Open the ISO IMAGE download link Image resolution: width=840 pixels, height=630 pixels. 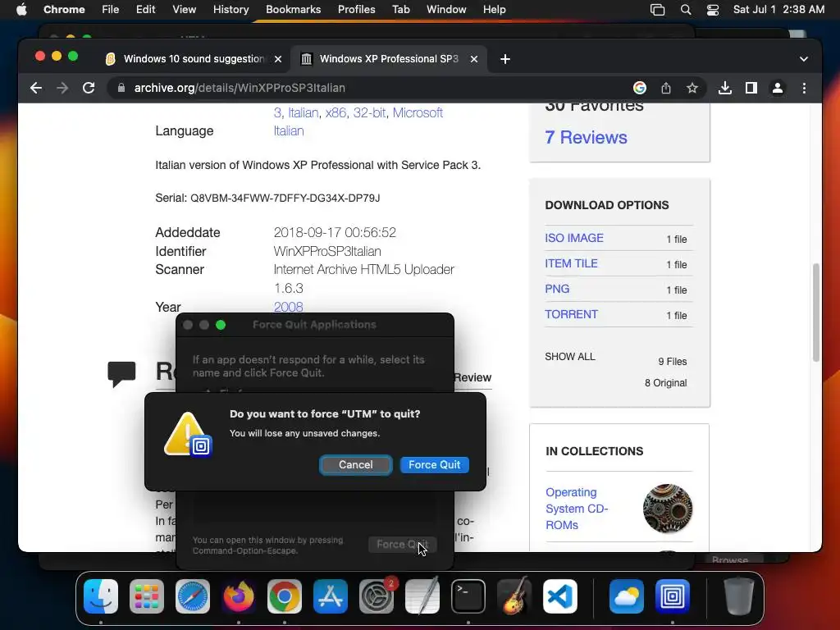click(573, 238)
